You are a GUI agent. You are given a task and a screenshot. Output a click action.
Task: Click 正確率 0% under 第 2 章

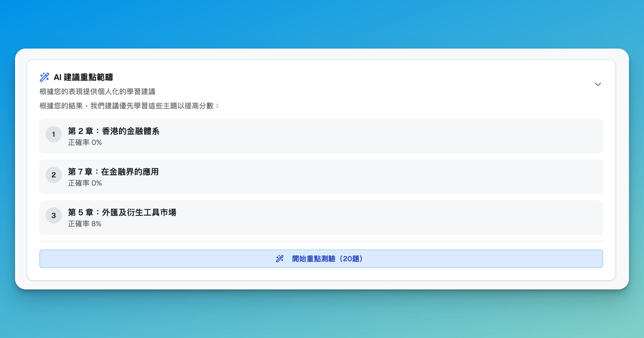[x=85, y=142]
